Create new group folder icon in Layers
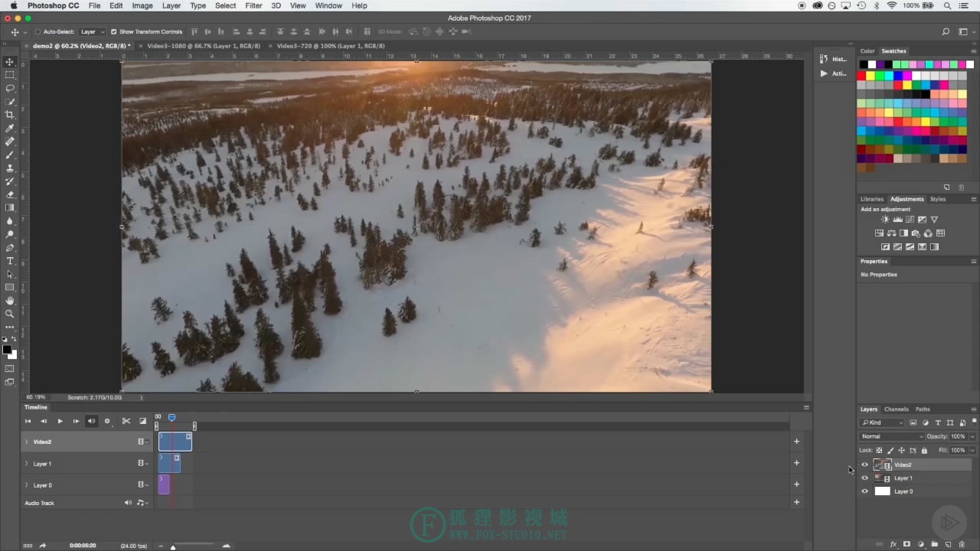Screen dimensions: 980x551 point(934,544)
